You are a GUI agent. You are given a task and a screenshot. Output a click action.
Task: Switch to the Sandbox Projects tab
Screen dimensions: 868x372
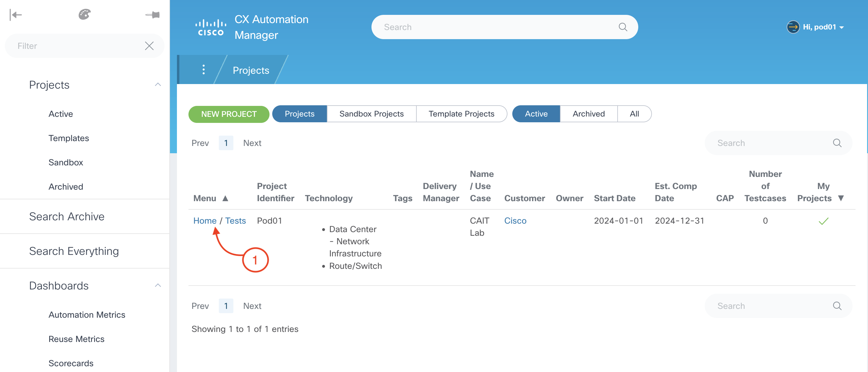[371, 114]
